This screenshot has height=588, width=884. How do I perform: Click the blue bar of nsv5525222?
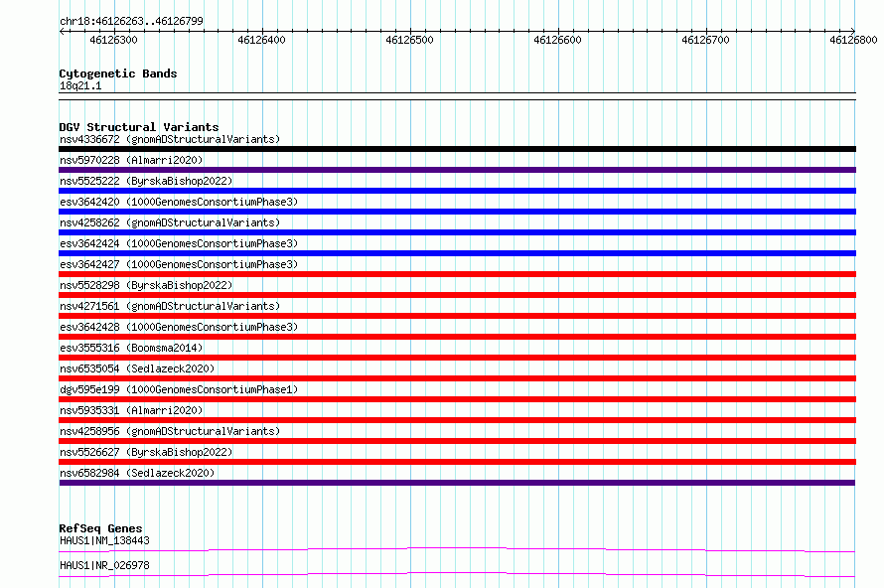coord(457,191)
